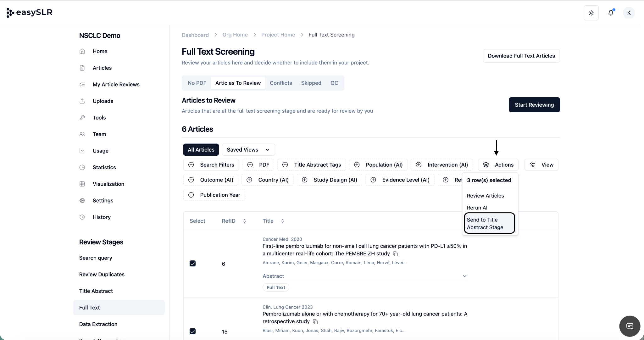Click the Start Reviewing button

pyautogui.click(x=534, y=105)
